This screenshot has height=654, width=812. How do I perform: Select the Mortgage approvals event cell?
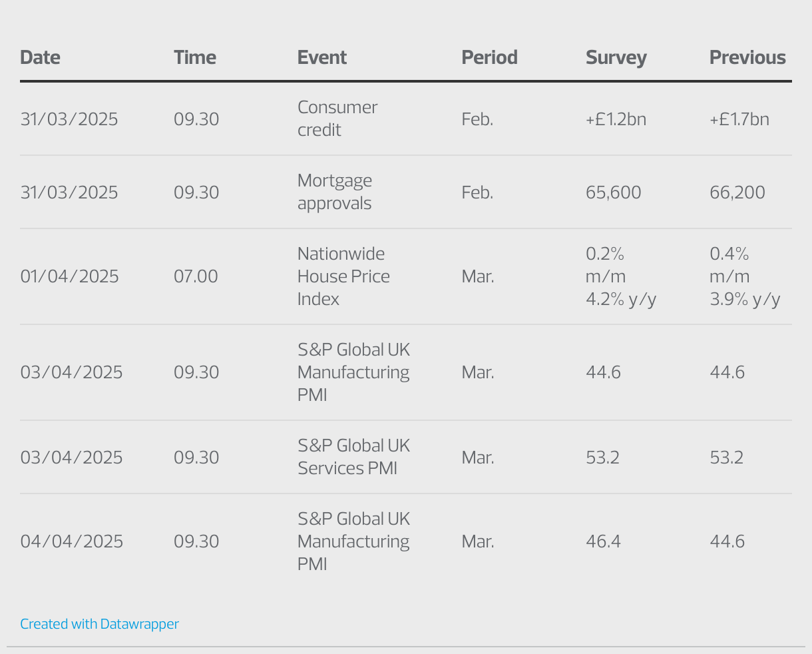click(x=334, y=192)
